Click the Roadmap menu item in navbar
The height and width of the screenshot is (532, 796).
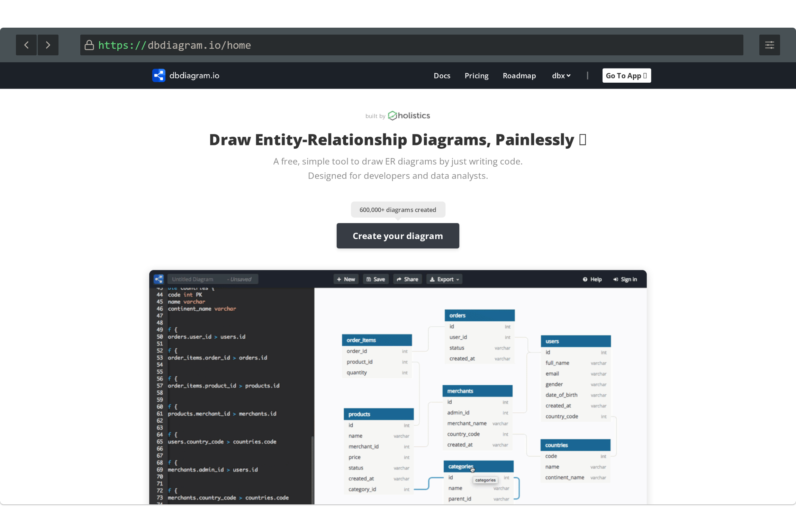click(x=519, y=75)
